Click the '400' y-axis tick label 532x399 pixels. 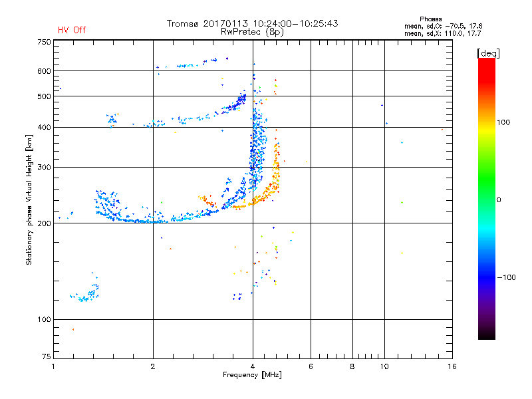coord(44,128)
